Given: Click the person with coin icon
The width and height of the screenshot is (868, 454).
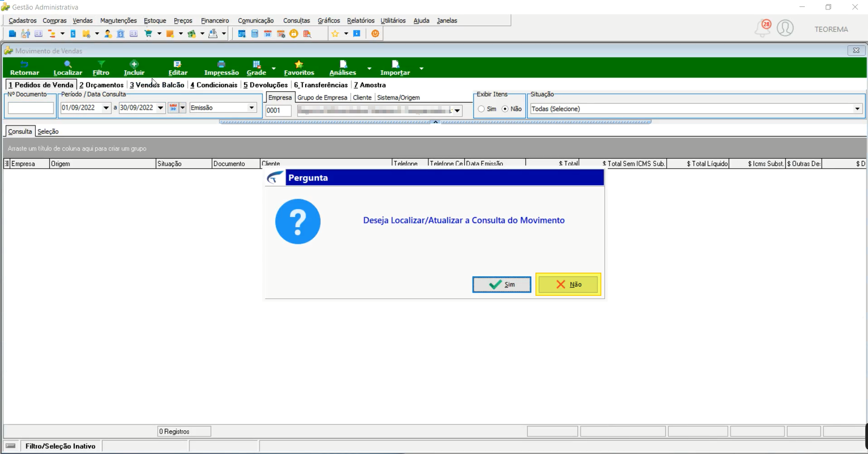Looking at the screenshot, I should point(108,34).
